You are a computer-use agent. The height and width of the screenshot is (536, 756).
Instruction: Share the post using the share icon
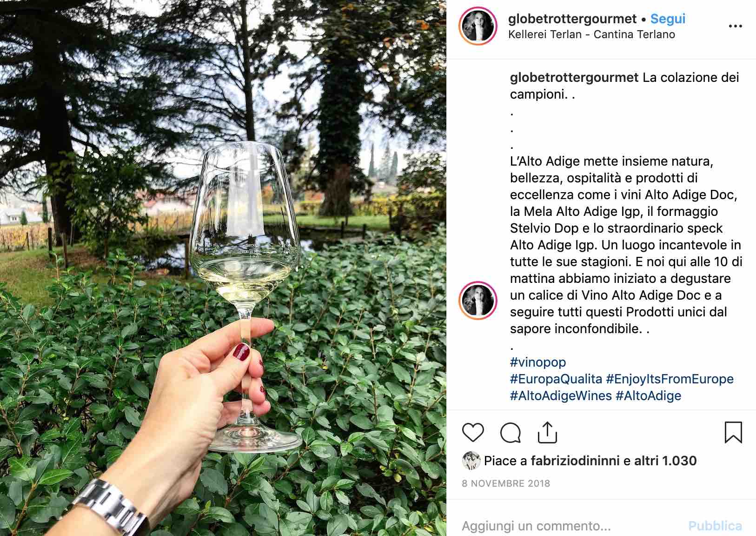547,432
